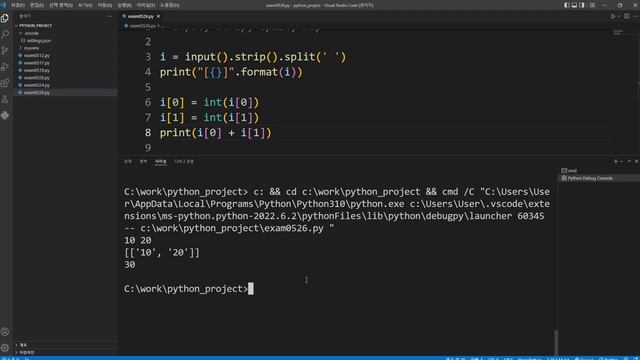The image size is (640, 360).
Task: Open the Explorer view in activity bar
Action: (x=5, y=18)
